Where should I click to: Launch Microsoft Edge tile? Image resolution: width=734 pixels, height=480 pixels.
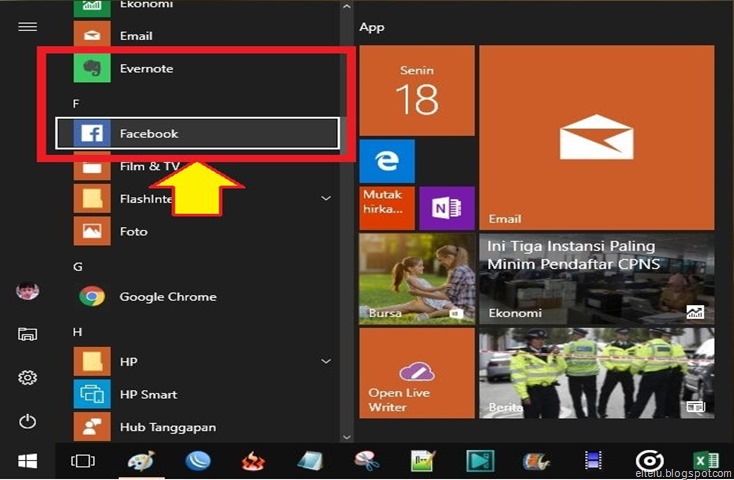tap(387, 161)
